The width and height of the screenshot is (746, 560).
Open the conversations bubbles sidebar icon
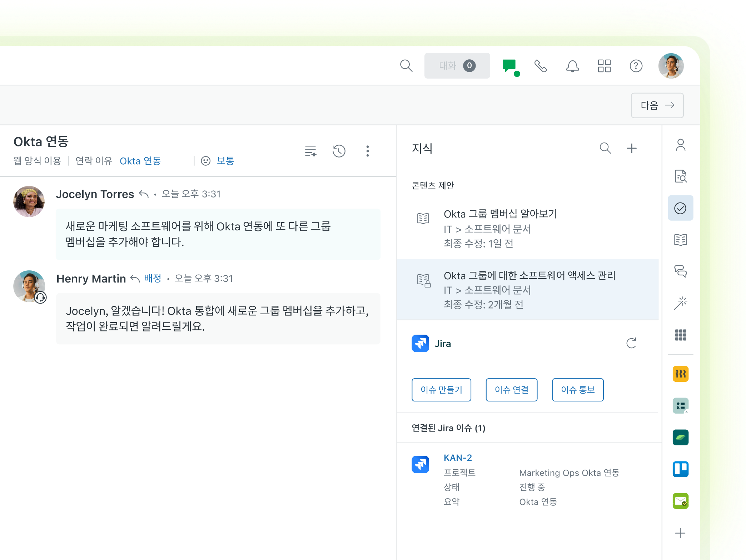[681, 271]
